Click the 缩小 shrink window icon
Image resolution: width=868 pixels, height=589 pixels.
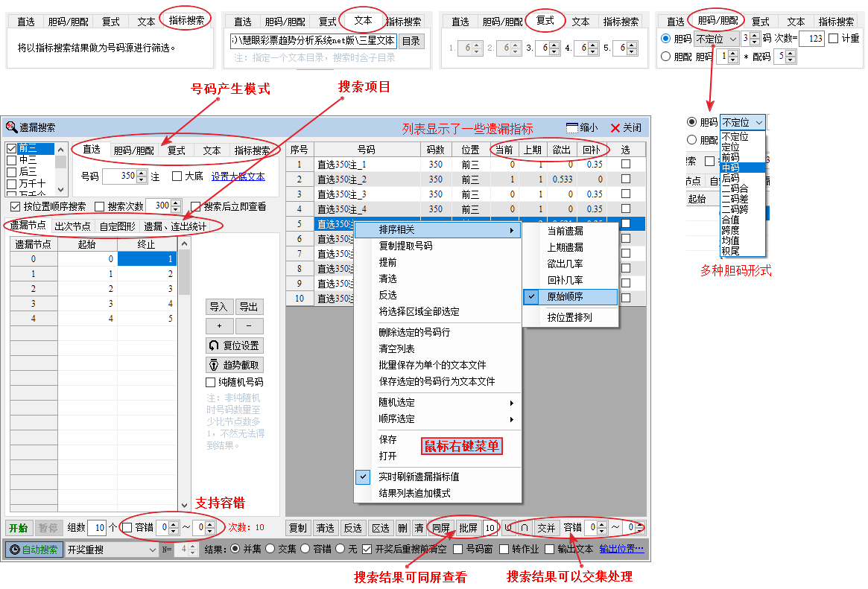coord(581,127)
